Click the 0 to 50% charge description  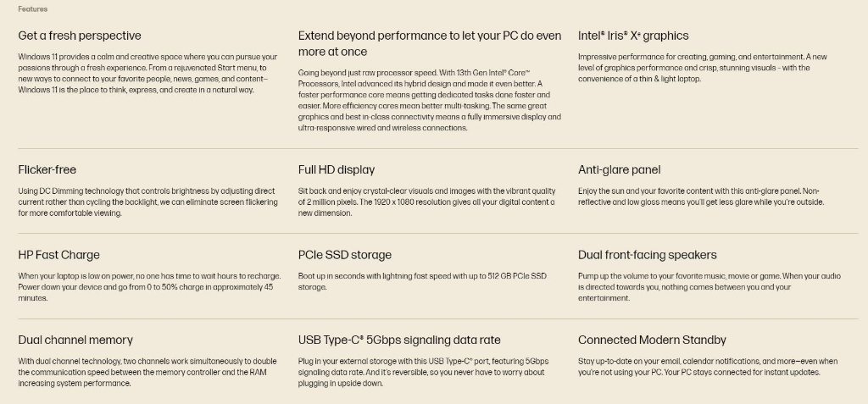(x=149, y=286)
